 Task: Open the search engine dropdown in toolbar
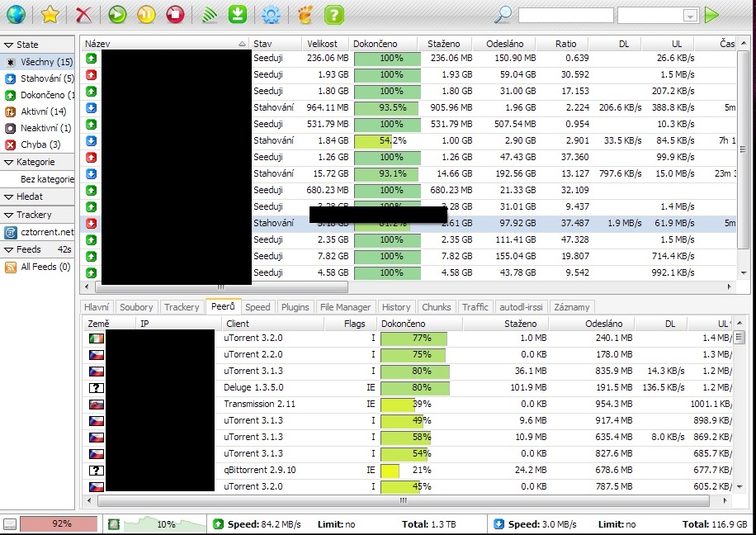pos(690,16)
